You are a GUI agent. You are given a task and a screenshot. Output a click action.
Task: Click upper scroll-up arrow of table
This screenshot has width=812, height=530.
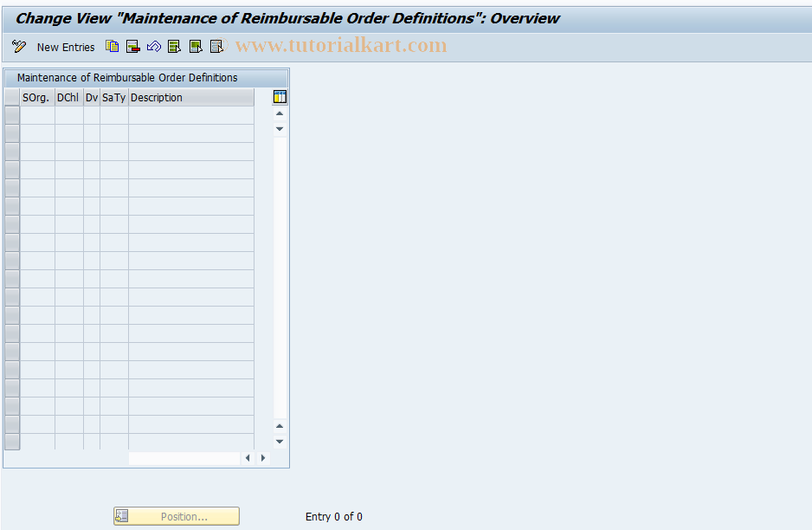(280, 113)
